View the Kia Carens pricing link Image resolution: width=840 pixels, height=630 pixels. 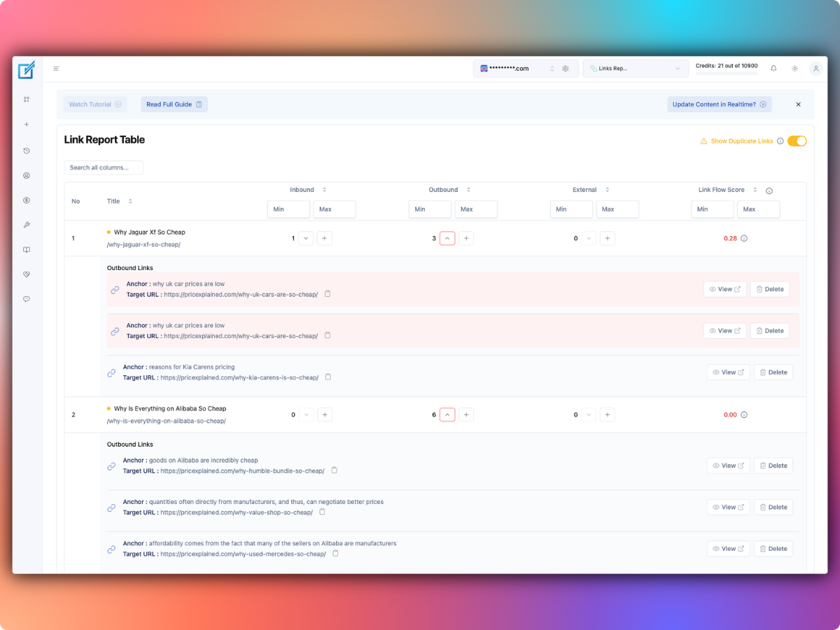coord(729,372)
